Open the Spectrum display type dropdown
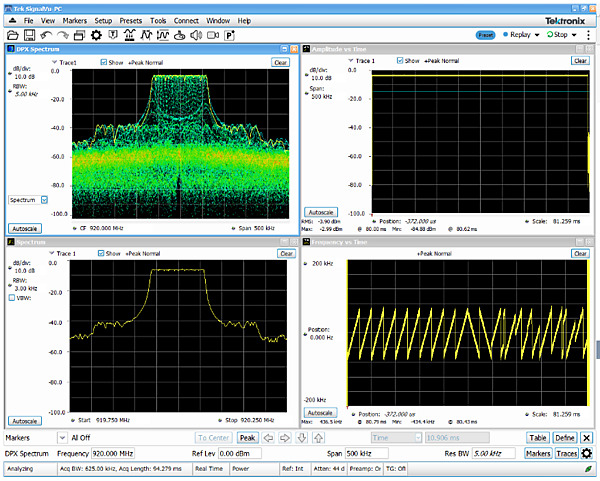Screen dimensions: 600x481 [44, 199]
